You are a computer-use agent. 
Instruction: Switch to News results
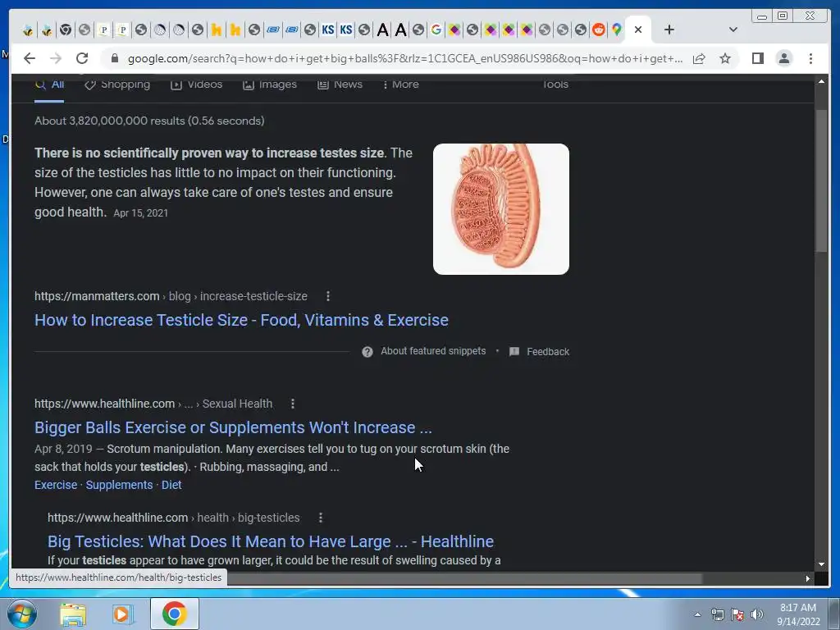pos(340,84)
